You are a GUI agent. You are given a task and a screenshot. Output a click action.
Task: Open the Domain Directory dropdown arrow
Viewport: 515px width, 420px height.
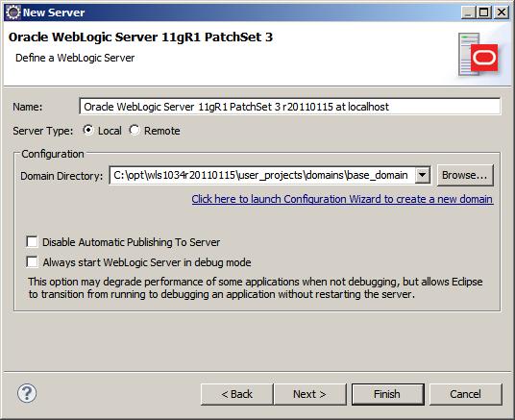pyautogui.click(x=423, y=175)
